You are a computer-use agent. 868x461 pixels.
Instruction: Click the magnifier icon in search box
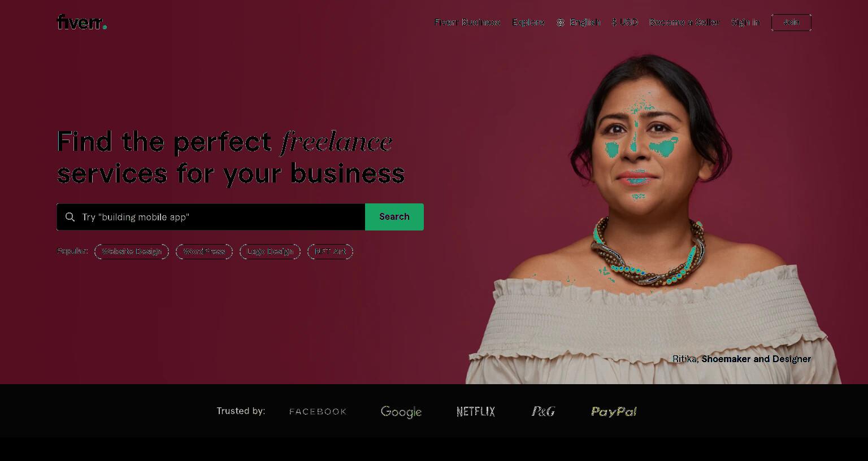coord(70,217)
